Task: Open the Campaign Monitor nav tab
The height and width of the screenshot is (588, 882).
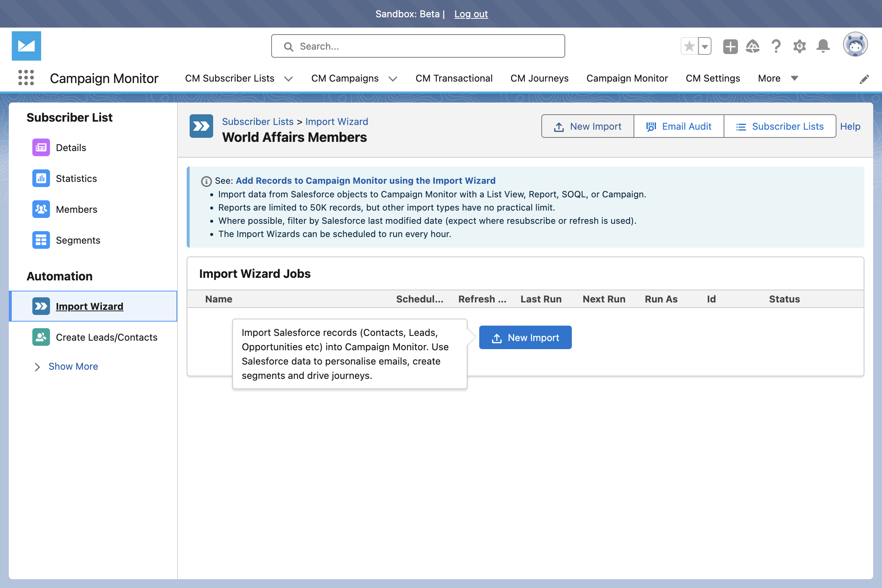Action: point(627,78)
